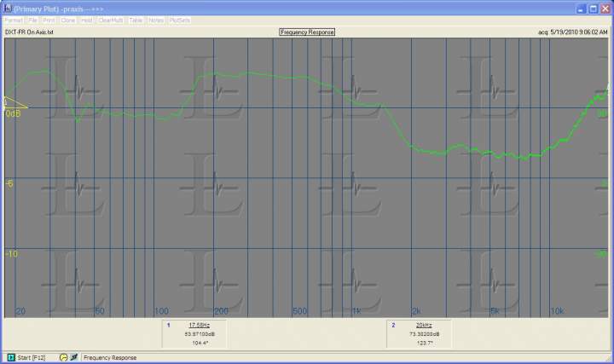
Task: Open the Format menu
Action: tap(14, 20)
